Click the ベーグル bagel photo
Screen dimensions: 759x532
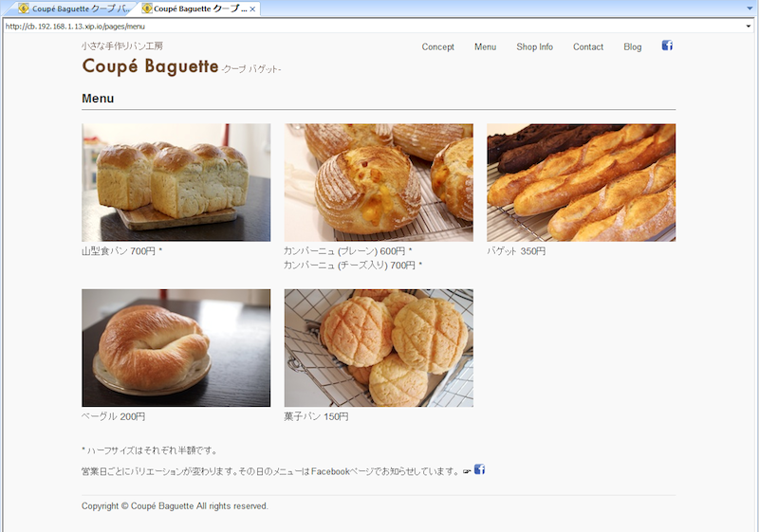coord(176,348)
